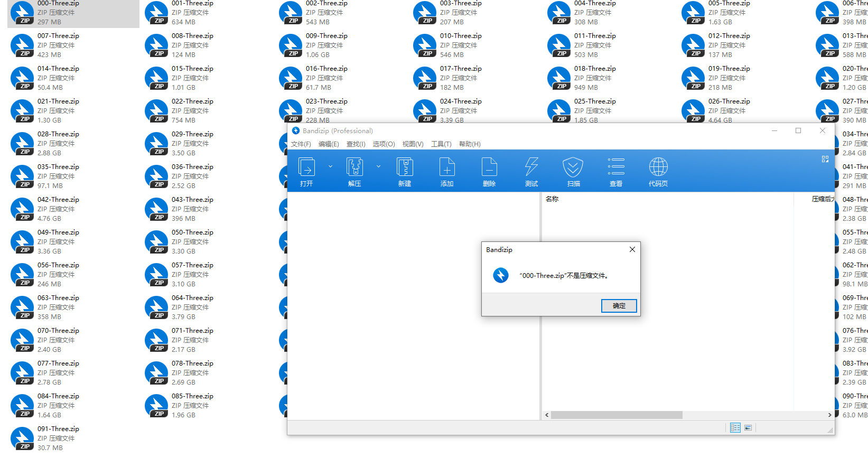The width and height of the screenshot is (868, 476).
Task: Expand the dropdown arrow next to Extract (解压)
Action: pos(378,166)
